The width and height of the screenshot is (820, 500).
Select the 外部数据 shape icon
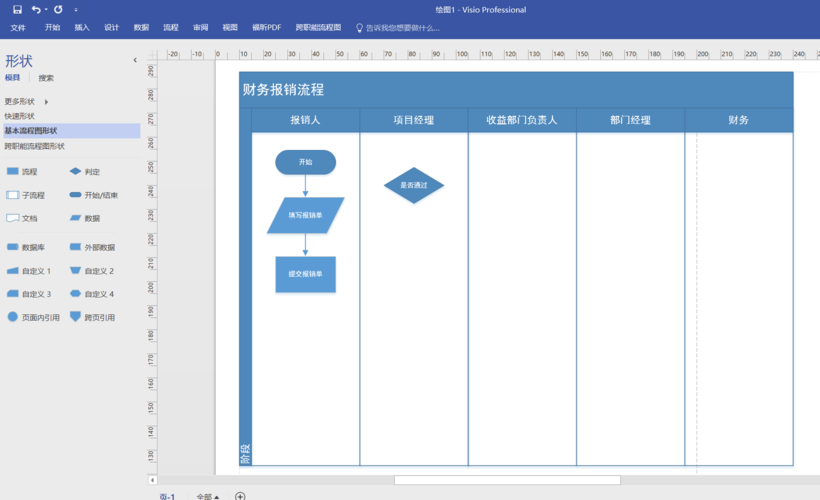(75, 247)
